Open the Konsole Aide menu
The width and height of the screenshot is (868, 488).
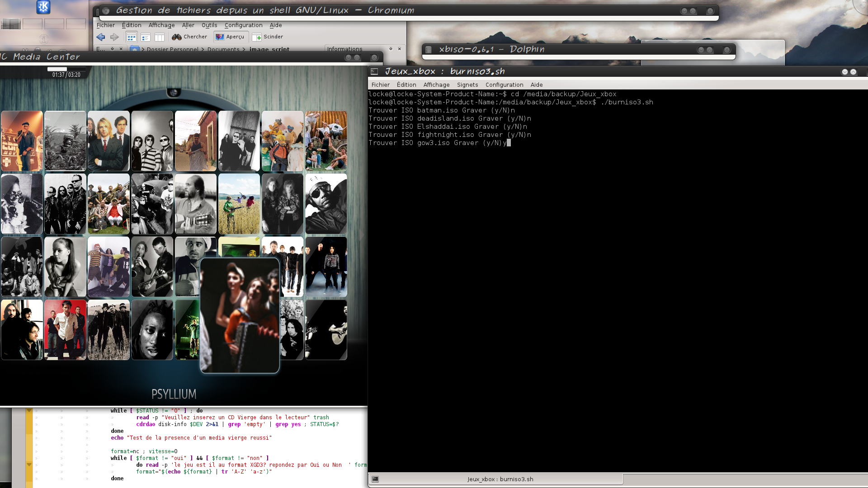point(537,84)
